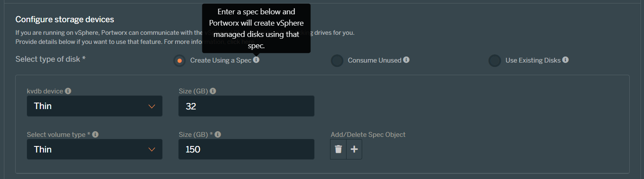This screenshot has height=179, width=644.
Task: Focus the volume size field showing 150
Action: (x=246, y=149)
